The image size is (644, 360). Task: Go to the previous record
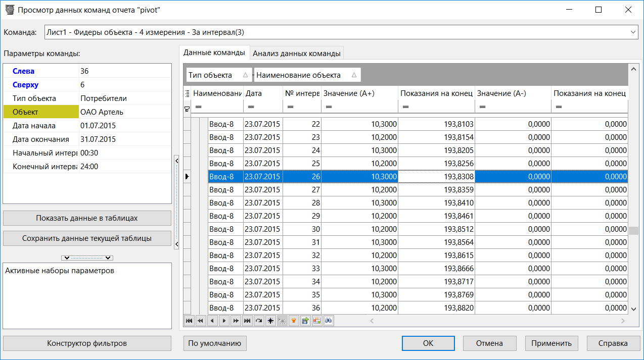click(212, 321)
